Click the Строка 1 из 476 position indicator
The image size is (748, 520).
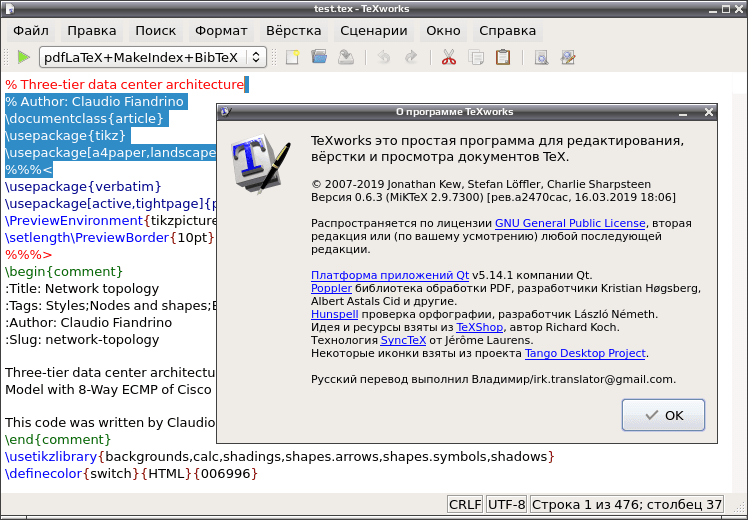click(x=626, y=505)
